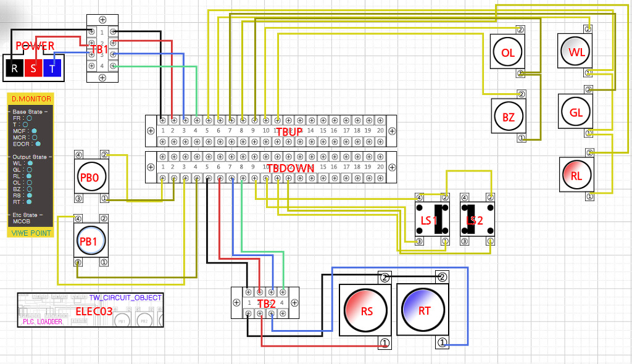Screen dimensions: 632x364
Task: Click PB0 terminal 4 screw
Action: (78, 155)
